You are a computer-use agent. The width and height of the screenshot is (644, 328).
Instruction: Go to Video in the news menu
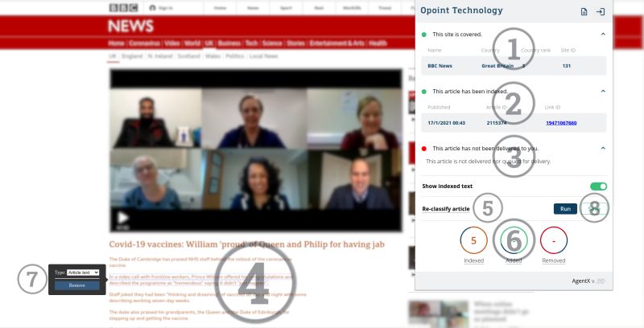[x=172, y=43]
